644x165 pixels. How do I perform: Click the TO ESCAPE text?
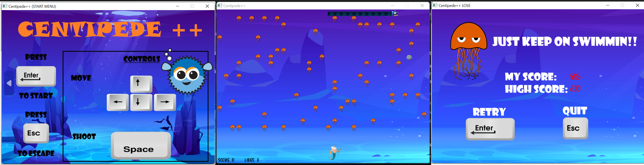click(36, 154)
